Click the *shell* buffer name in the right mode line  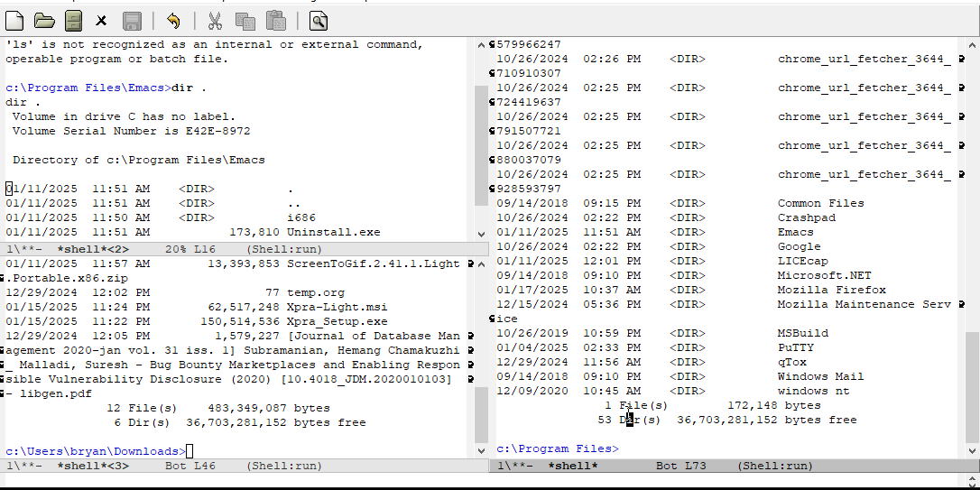coord(572,466)
